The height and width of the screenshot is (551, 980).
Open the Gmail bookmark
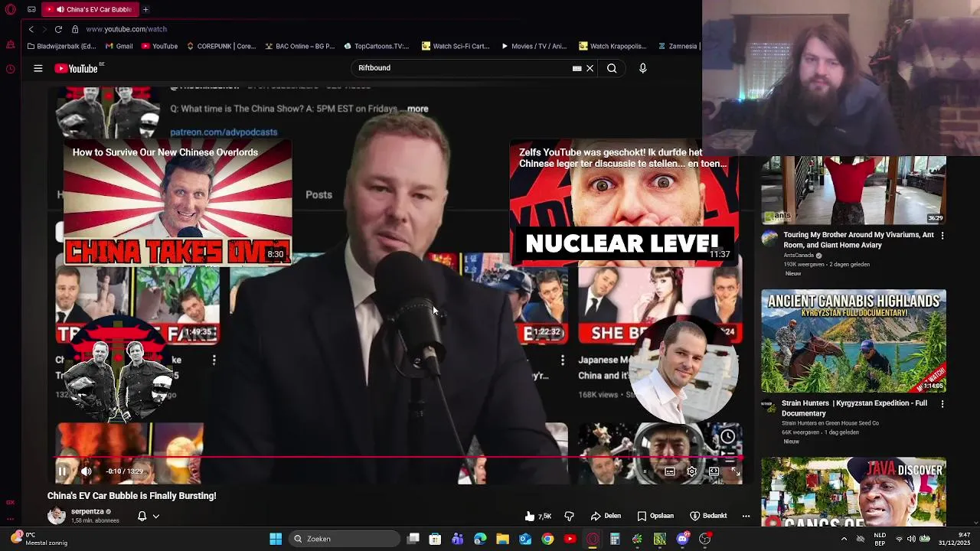119,46
